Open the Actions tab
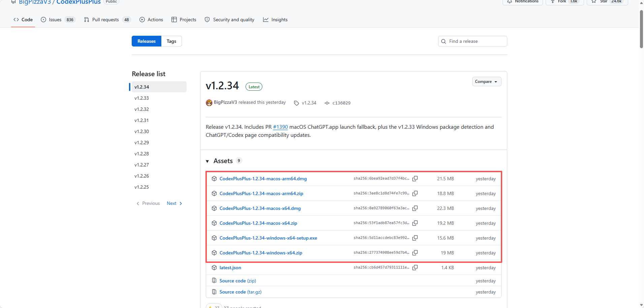The image size is (644, 308). point(151,20)
